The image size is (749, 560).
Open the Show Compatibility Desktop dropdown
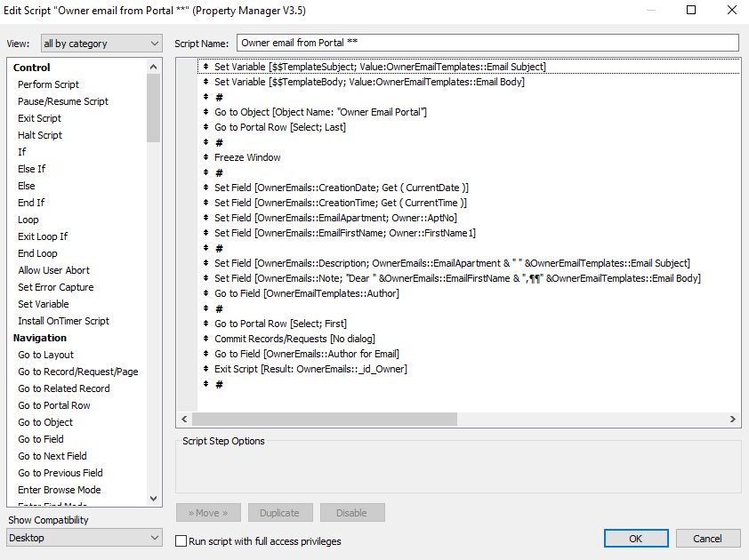(x=85, y=538)
